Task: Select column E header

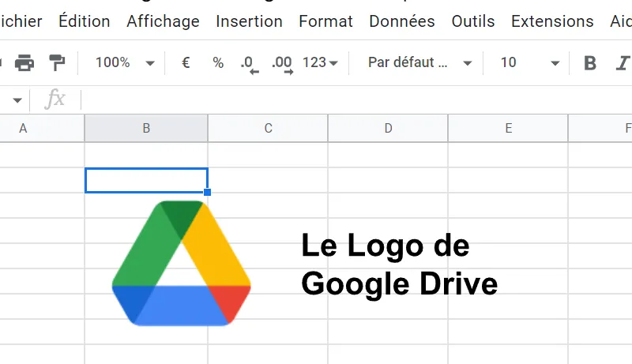Action: (x=508, y=128)
